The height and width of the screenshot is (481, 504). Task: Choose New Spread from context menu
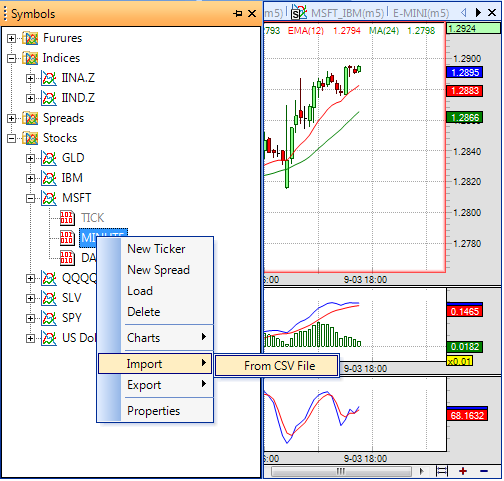coord(155,270)
